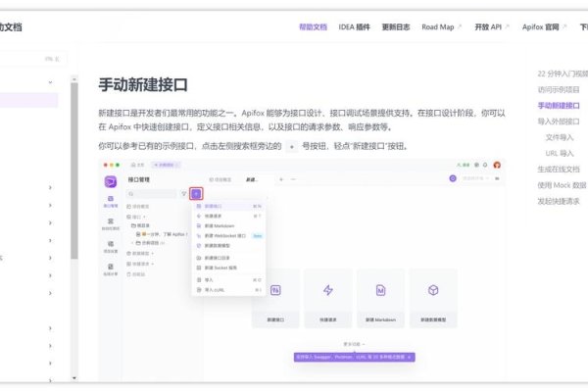Open the embedded Apifox 接口管理 screenshot image
The width and height of the screenshot is (588, 392).
(302, 270)
